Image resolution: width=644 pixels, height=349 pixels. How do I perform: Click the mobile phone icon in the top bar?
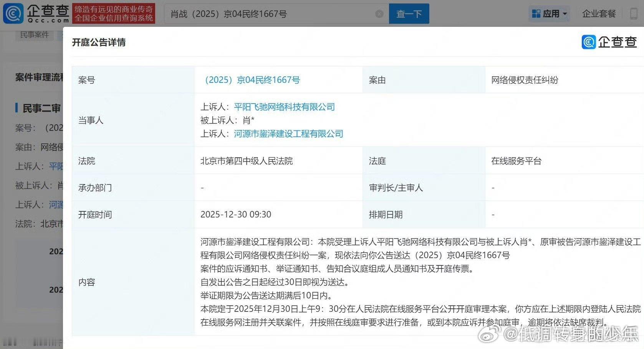(x=633, y=13)
